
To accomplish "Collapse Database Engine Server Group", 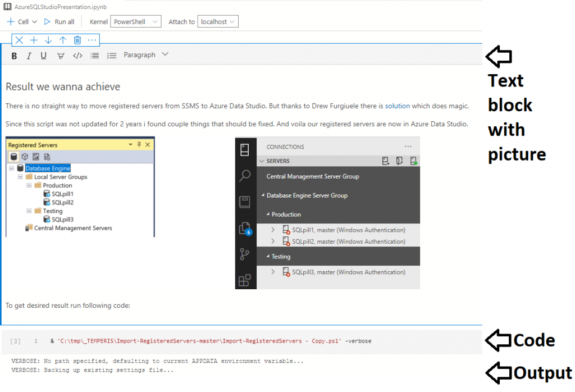I will [263, 195].
